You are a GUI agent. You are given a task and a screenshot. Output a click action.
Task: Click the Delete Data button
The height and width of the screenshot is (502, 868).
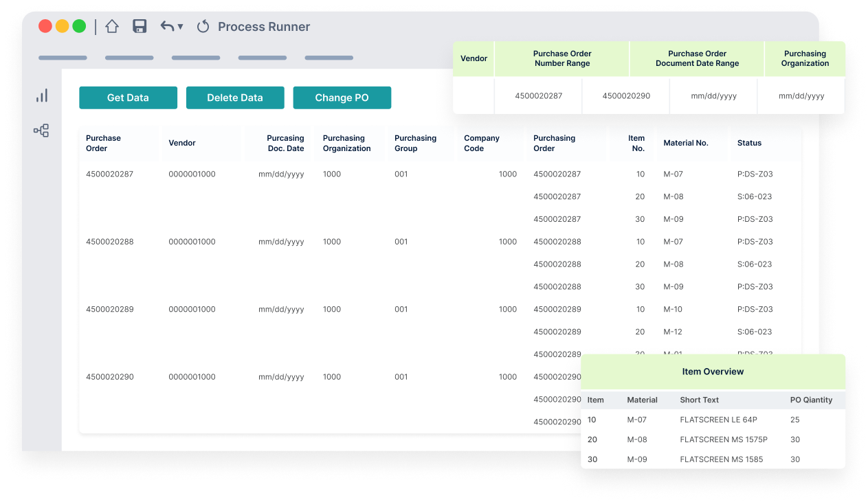click(x=235, y=98)
